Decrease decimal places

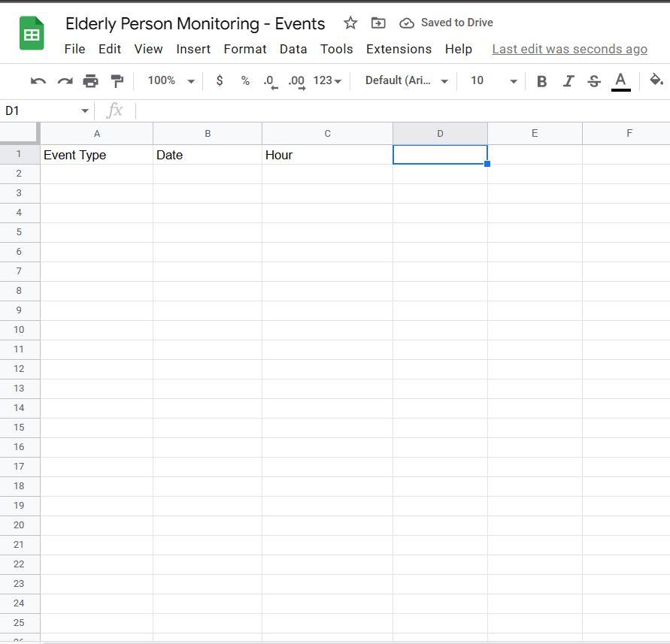pyautogui.click(x=271, y=81)
